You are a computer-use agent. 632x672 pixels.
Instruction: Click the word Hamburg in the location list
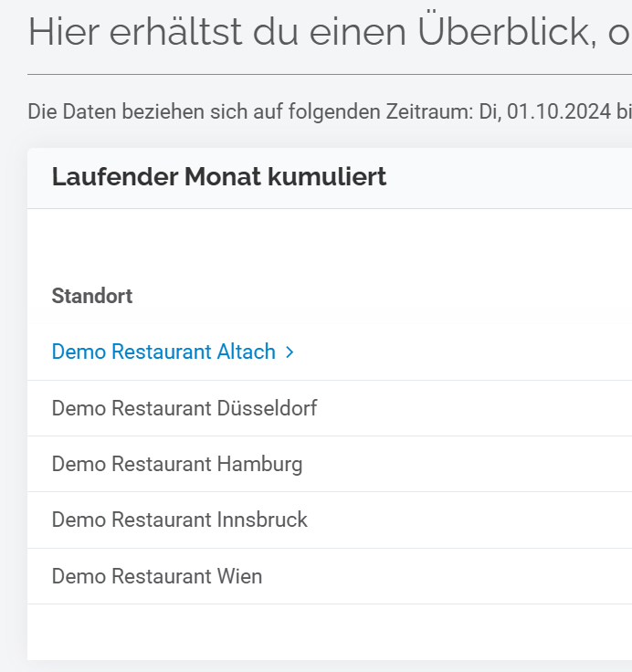pos(259,465)
